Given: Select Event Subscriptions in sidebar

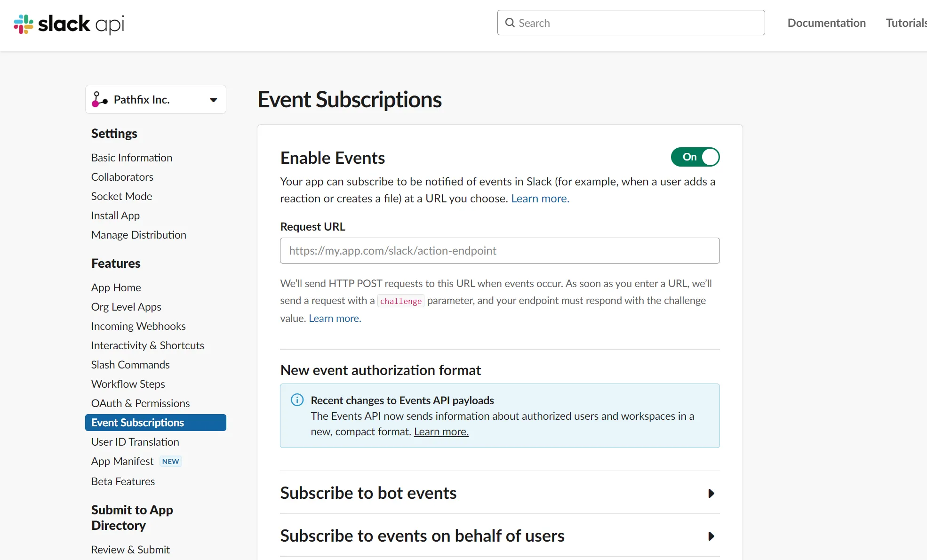Looking at the screenshot, I should click(x=156, y=423).
